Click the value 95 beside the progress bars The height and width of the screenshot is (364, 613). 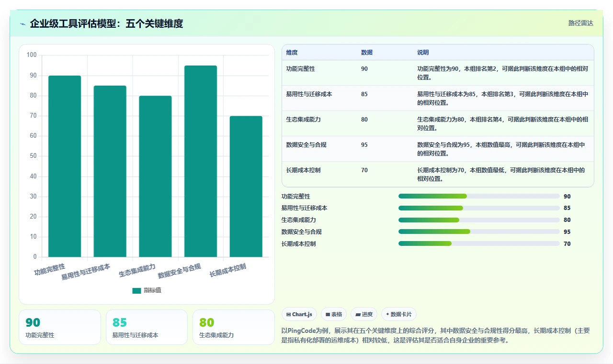tap(567, 232)
